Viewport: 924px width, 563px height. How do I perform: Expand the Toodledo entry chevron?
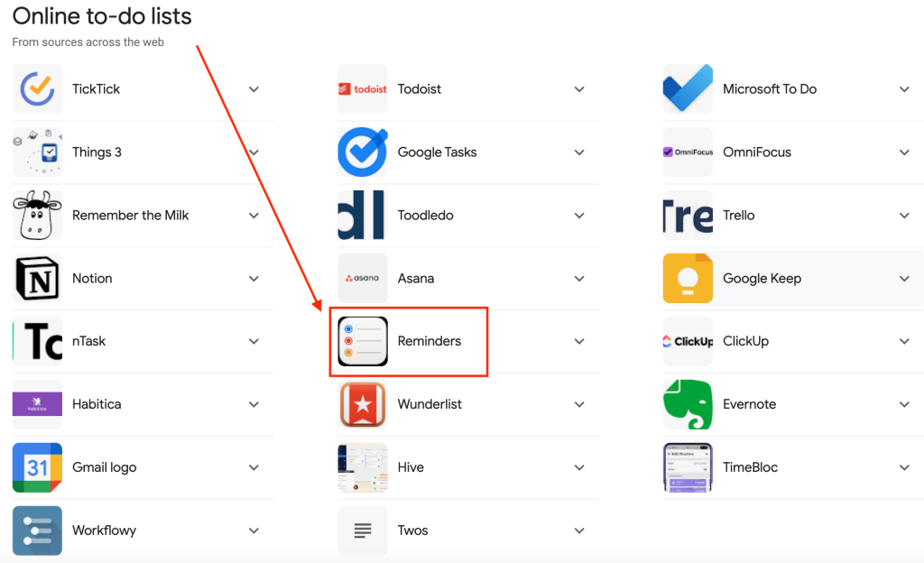(x=579, y=216)
